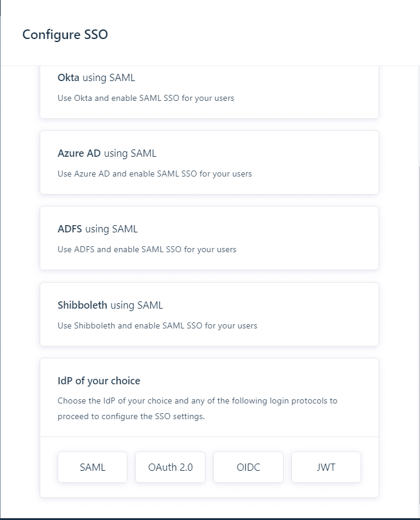Screen dimensions: 420x520
Task: Click the Configure SSO dialog title
Action: click(x=65, y=34)
